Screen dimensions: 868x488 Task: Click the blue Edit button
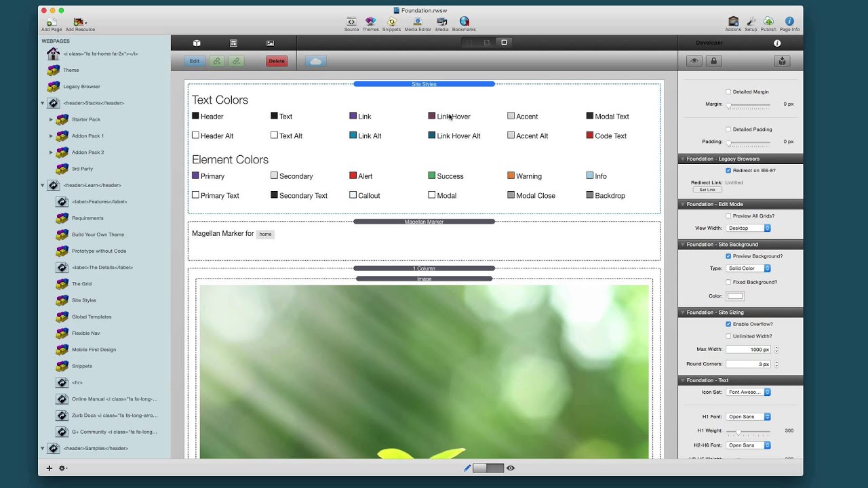(x=195, y=61)
